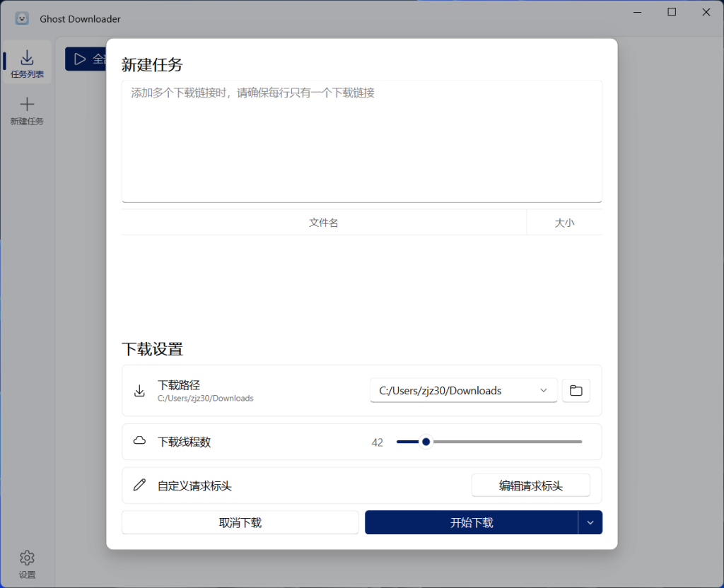Open the arrow menu next to 开始下载
Image resolution: width=724 pixels, height=588 pixels.
click(x=590, y=523)
